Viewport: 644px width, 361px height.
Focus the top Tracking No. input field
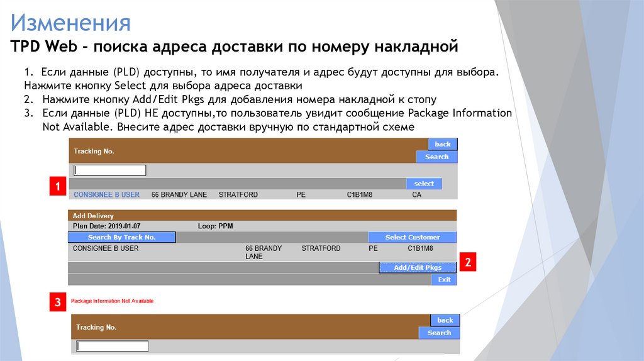[110, 170]
